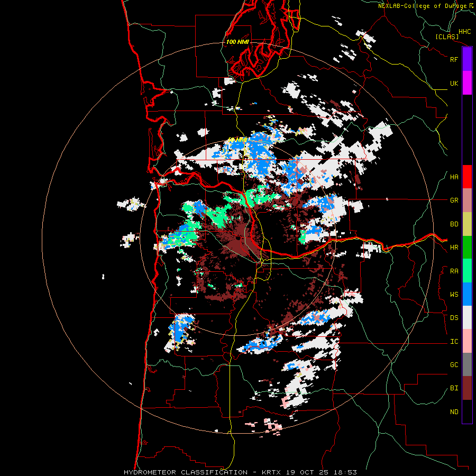Click the 'KRTX' radar site identifier

coord(271,472)
